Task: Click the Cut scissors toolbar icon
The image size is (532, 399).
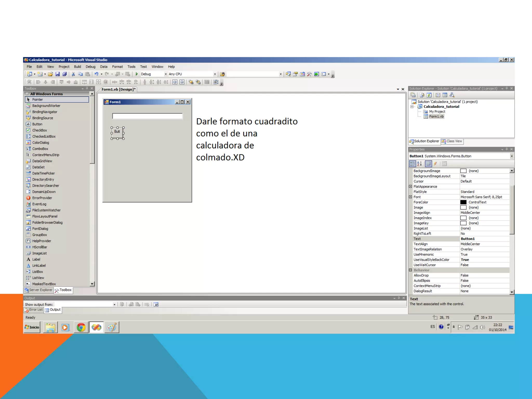Action: (x=73, y=74)
